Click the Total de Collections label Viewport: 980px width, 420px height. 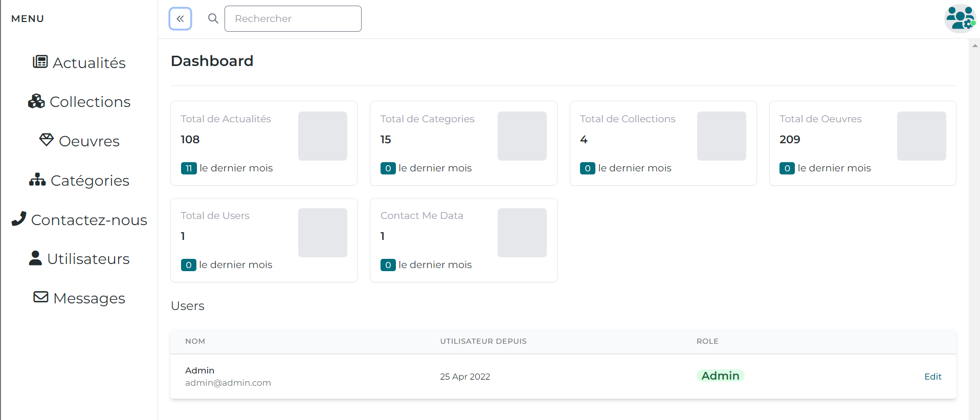pos(628,119)
